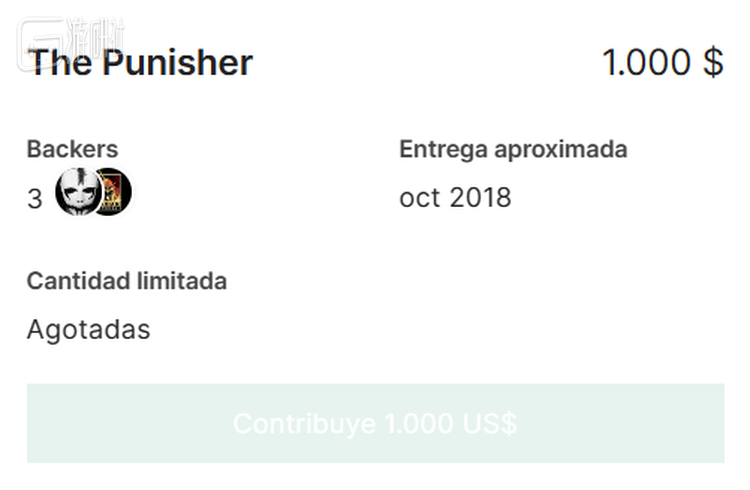Click the 1.000 $ price amount
Screen dimensions: 750x490
tap(662, 63)
